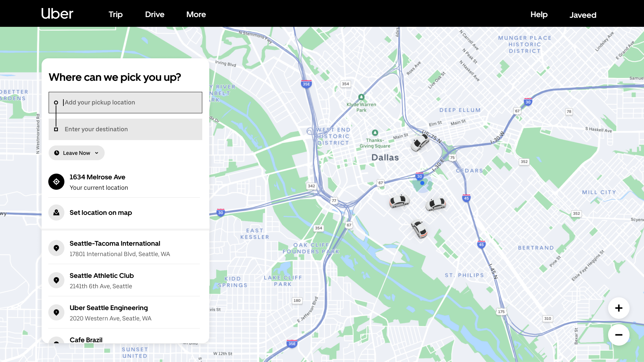The width and height of the screenshot is (644, 362).
Task: Click the Kidd Springs label on the map
Action: [233, 282]
